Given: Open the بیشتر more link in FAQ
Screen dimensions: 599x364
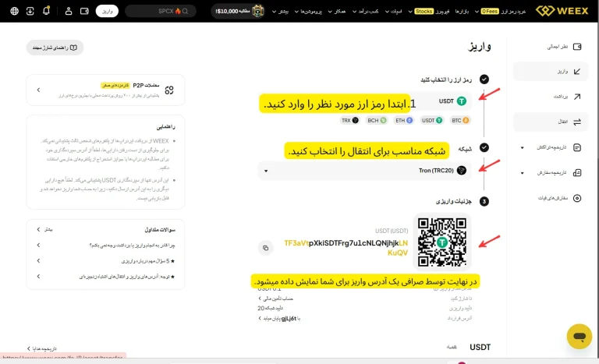Looking at the screenshot, I should point(44,229).
